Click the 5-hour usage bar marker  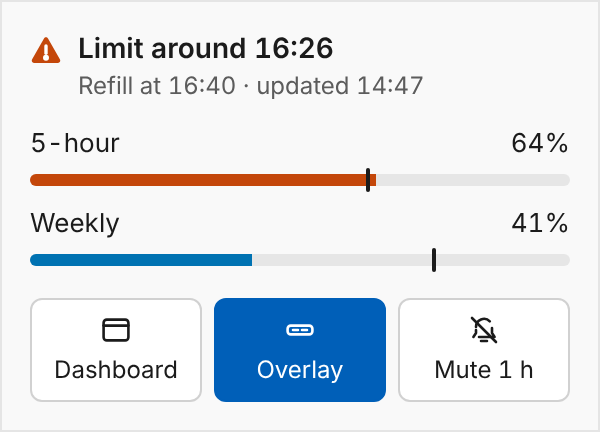coord(368,180)
